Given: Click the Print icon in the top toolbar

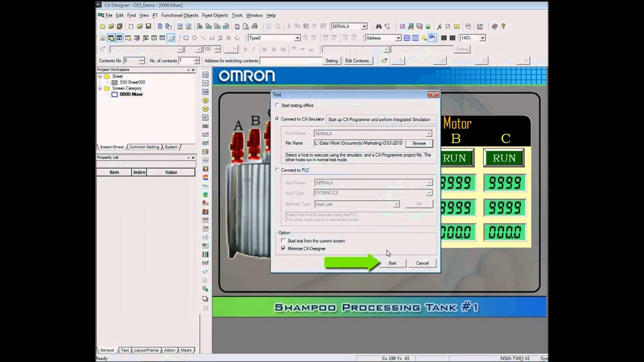Looking at the screenshot, I should tap(255, 26).
